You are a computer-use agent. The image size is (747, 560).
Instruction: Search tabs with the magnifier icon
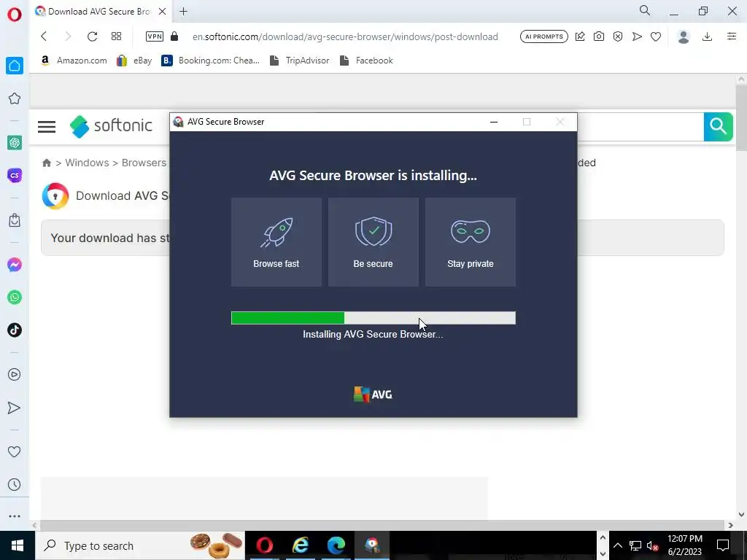pos(645,10)
